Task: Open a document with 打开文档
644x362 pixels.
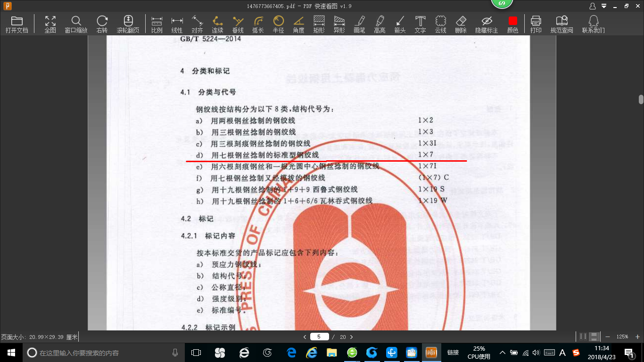Action: (17, 25)
